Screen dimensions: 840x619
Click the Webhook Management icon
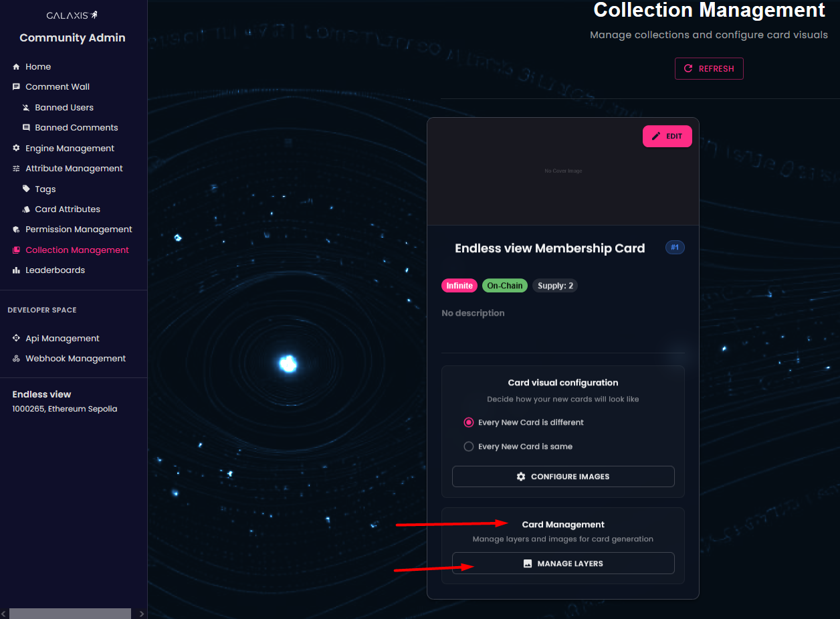[17, 359]
